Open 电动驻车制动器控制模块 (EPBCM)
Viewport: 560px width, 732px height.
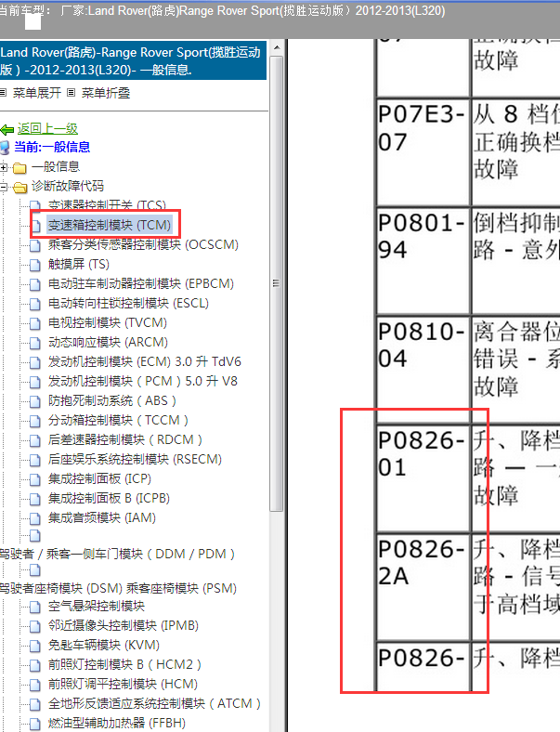coord(141,284)
